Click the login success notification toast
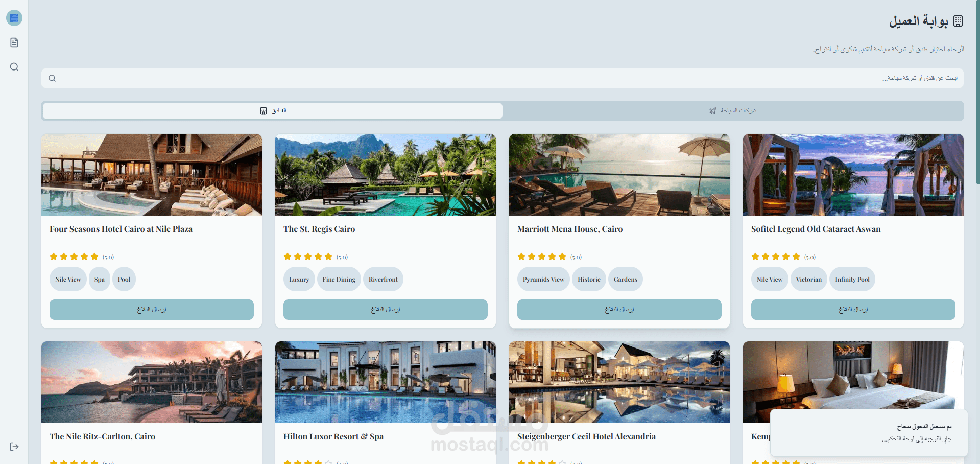Viewport: 980px width, 464px height. 869,432
